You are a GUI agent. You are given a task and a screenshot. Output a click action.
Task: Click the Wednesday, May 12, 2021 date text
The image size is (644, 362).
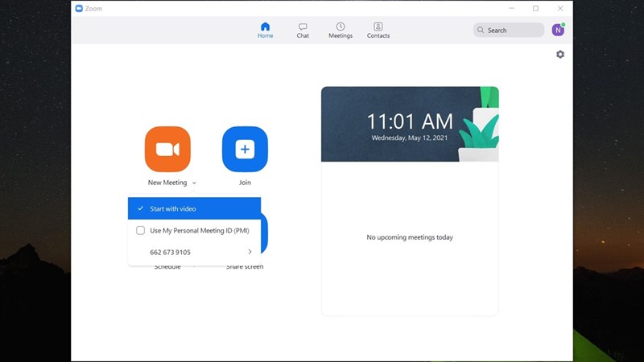tap(410, 138)
